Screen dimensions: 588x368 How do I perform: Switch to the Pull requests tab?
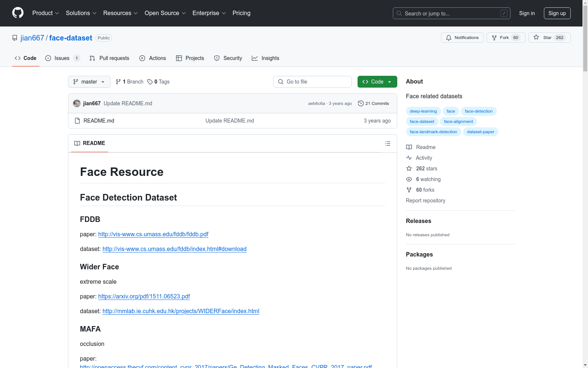coord(110,58)
